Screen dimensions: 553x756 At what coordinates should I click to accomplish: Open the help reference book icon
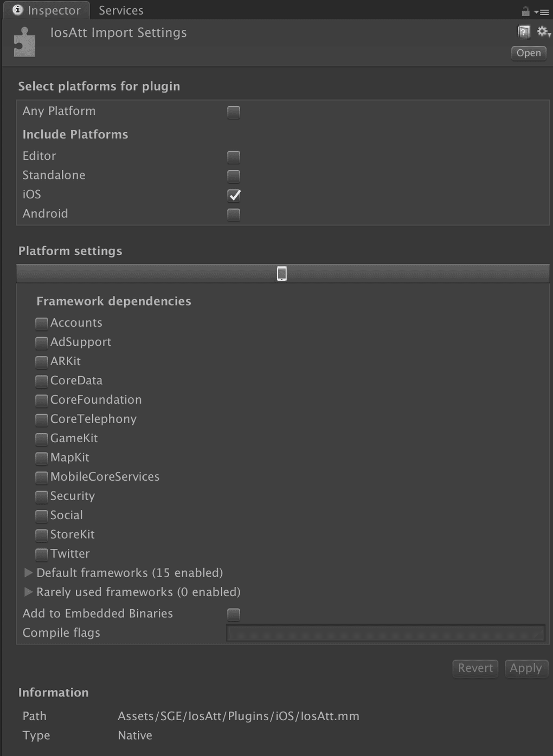(x=523, y=32)
